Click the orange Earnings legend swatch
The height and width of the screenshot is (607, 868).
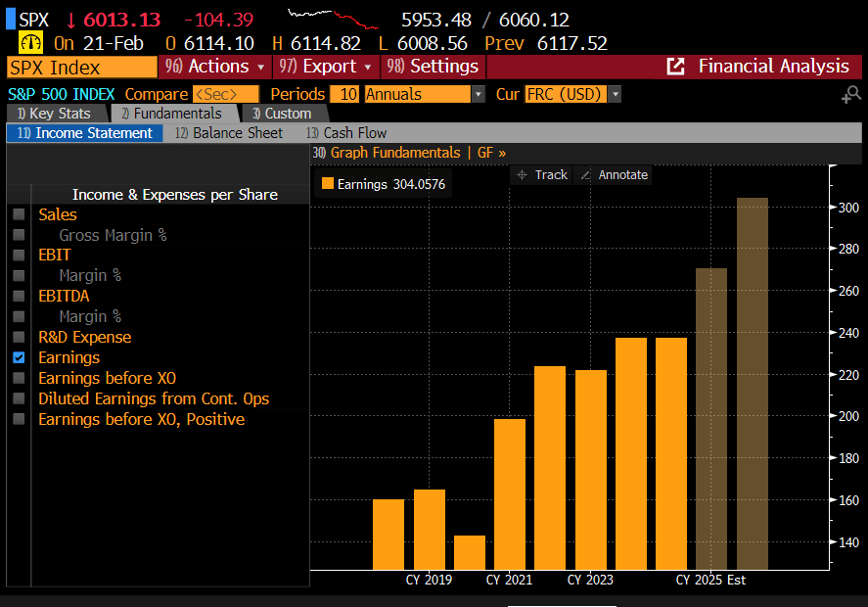328,183
